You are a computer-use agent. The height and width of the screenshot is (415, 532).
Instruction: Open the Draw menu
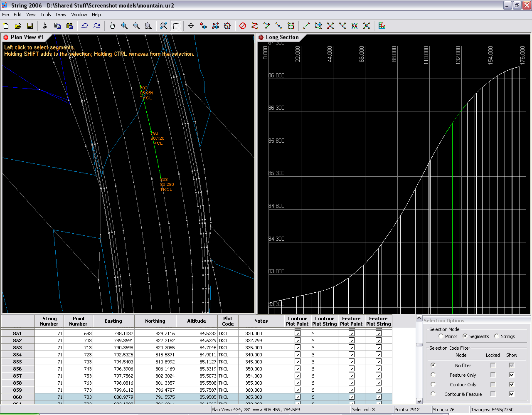pos(61,15)
